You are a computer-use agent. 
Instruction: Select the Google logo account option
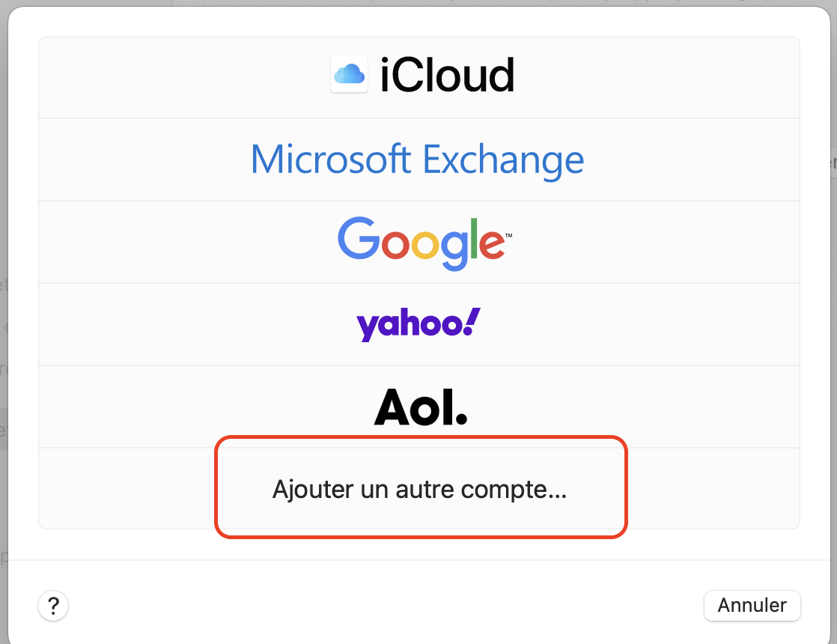425,243
